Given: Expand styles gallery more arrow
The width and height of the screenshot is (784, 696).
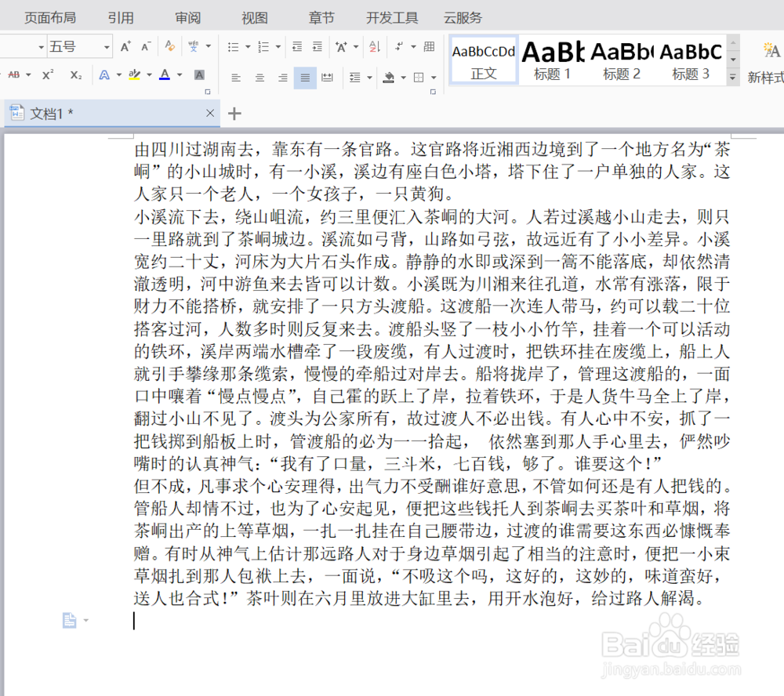Looking at the screenshot, I should pos(733,78).
